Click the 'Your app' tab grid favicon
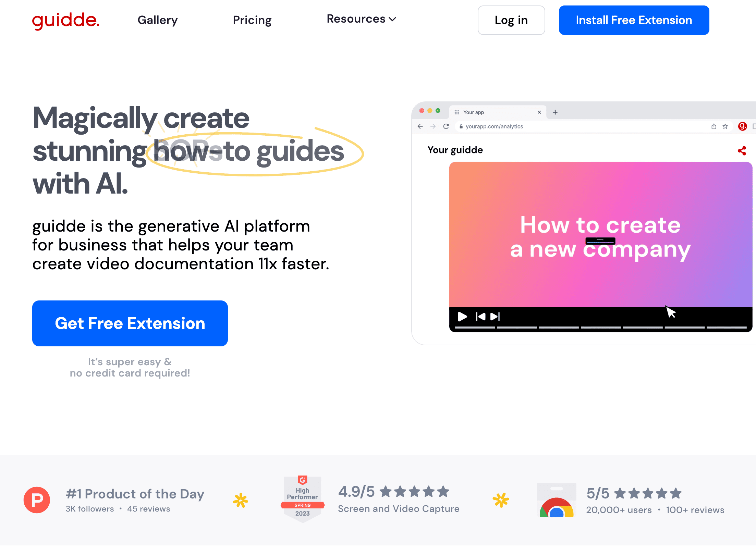 pos(457,112)
